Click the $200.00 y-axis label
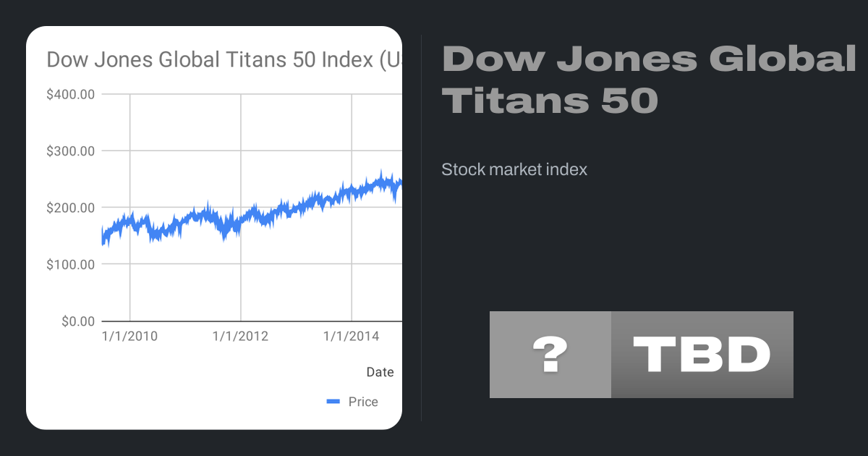868x456 pixels. [x=70, y=208]
